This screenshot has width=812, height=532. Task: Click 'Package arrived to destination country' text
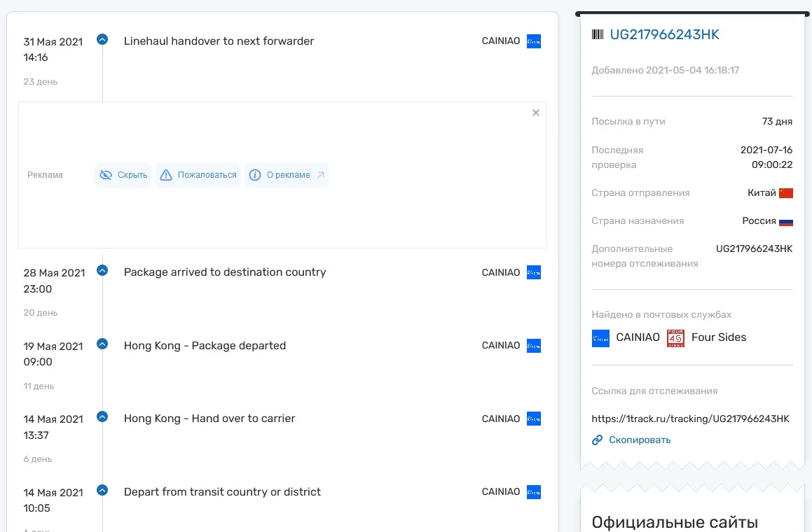click(x=225, y=272)
